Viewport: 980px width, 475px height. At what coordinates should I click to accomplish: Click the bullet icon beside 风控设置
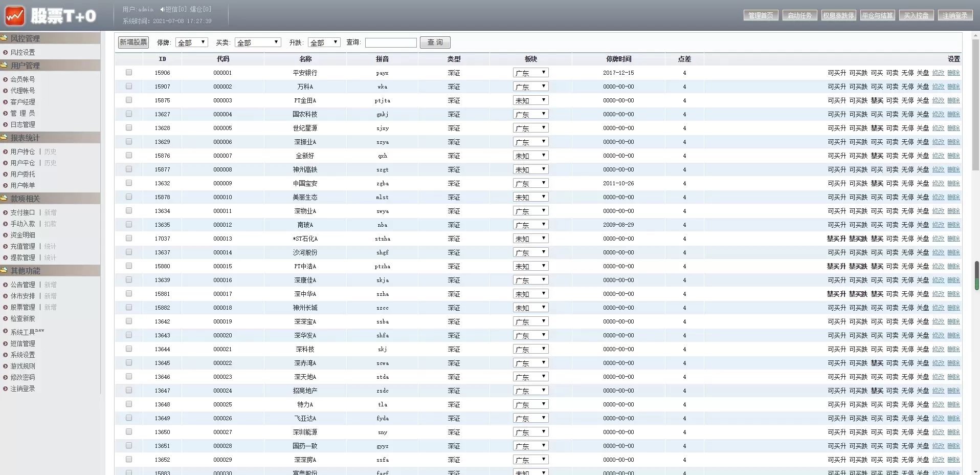[x=5, y=52]
